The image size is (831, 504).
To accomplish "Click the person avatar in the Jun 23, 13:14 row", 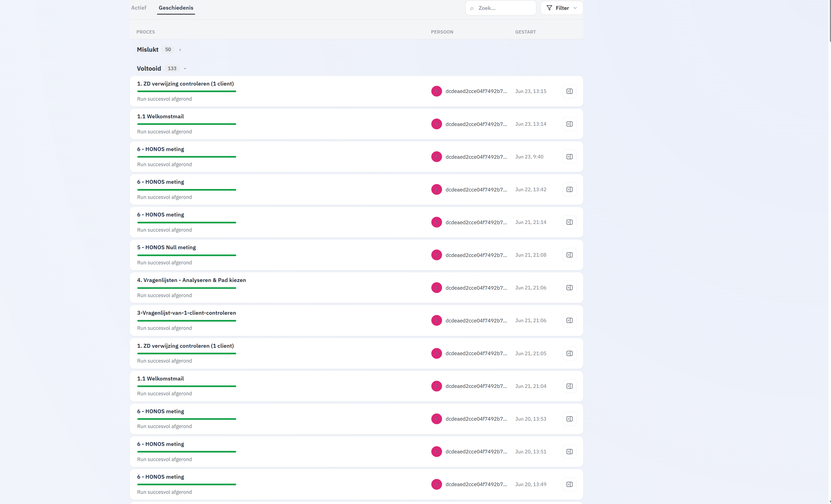I will point(437,124).
